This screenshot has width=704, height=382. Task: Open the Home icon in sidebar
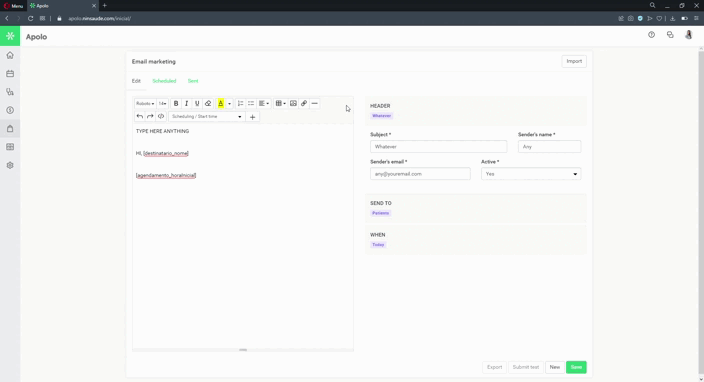pos(10,55)
